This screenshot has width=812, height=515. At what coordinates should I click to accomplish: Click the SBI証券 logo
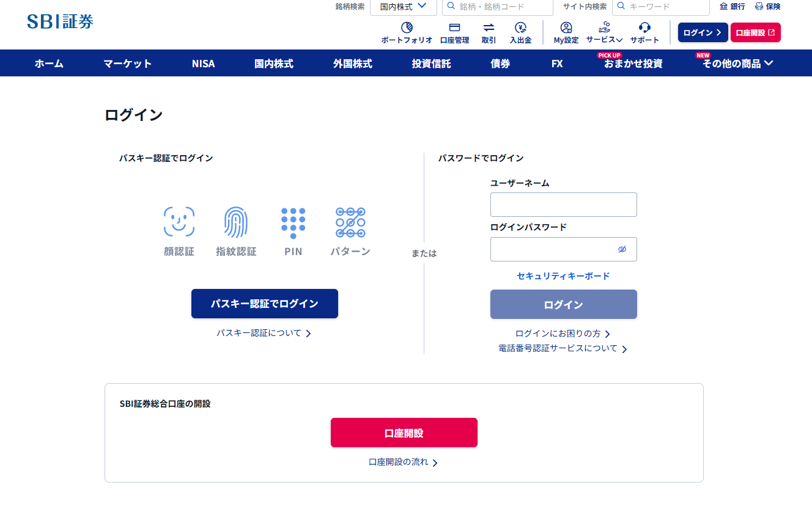point(61,21)
